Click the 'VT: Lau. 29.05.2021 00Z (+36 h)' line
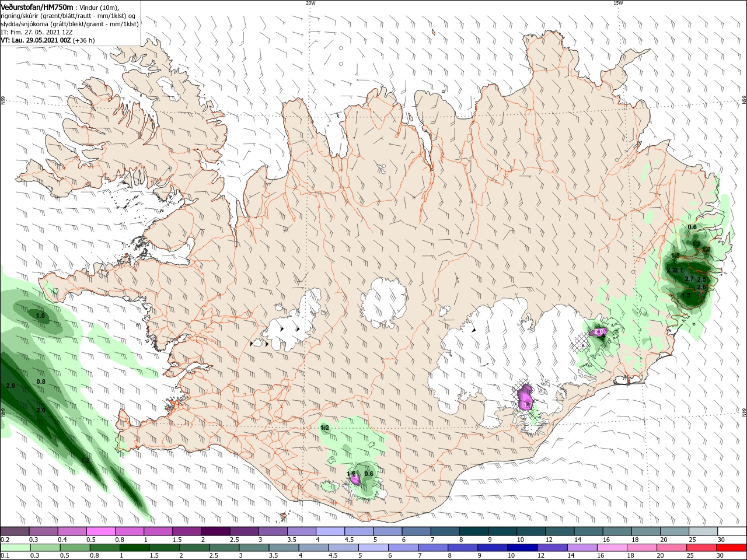 (48, 40)
